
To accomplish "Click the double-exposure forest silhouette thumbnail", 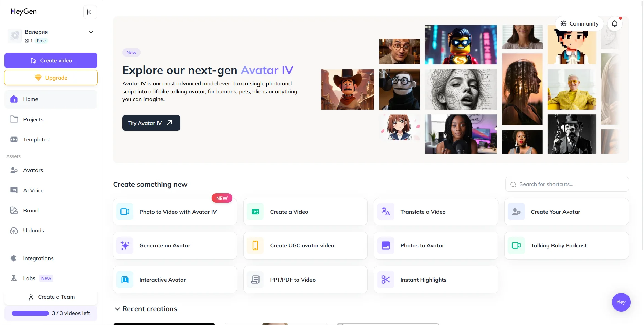I will pyautogui.click(x=522, y=89).
